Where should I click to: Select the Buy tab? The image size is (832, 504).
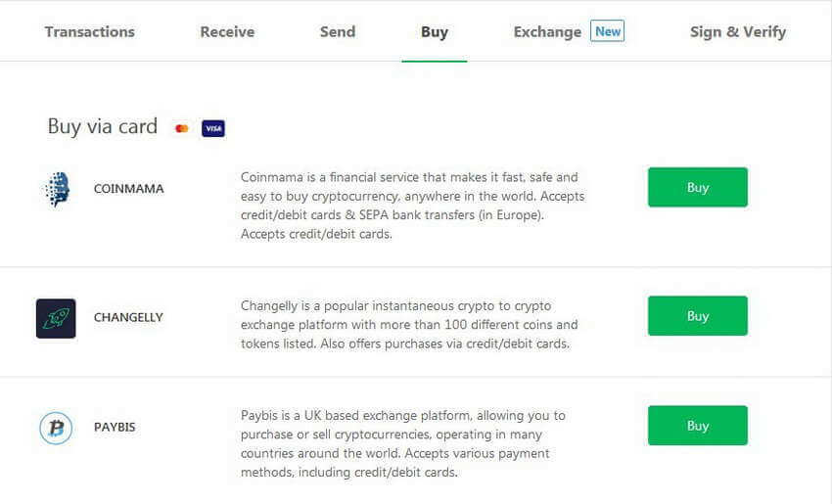pos(434,32)
